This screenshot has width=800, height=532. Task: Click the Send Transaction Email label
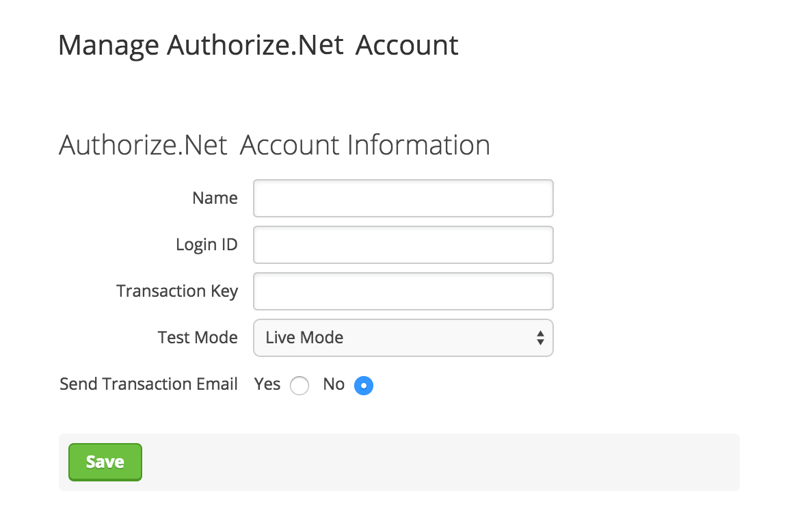pos(148,384)
